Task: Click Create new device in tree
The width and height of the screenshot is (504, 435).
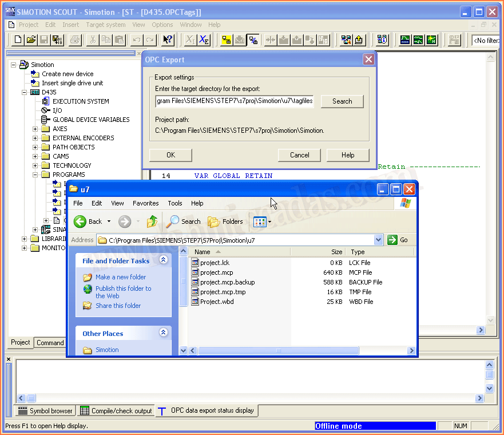Action: click(67, 74)
